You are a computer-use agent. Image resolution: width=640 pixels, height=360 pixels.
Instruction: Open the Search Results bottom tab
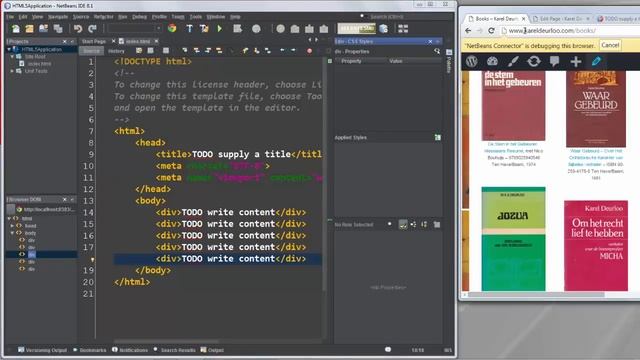click(175, 350)
